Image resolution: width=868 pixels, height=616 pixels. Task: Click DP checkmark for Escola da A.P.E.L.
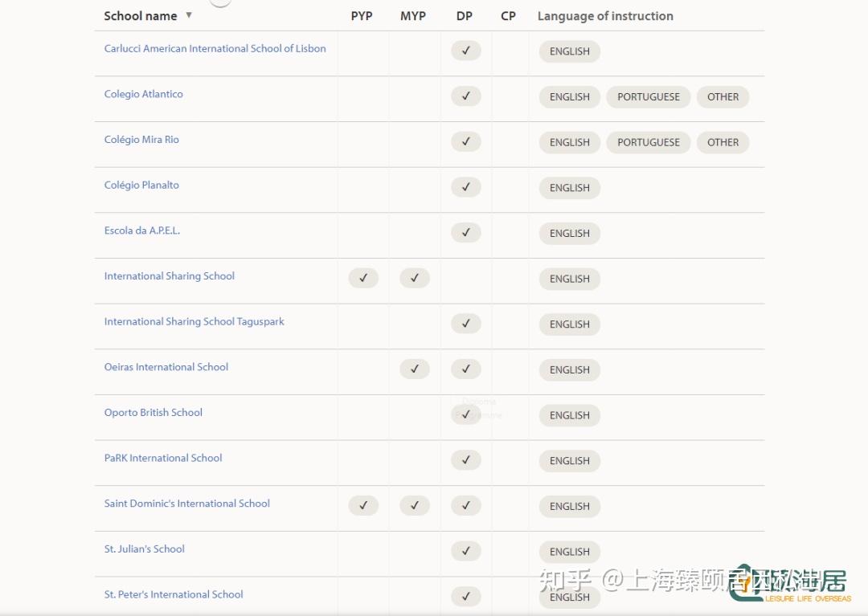pos(465,233)
